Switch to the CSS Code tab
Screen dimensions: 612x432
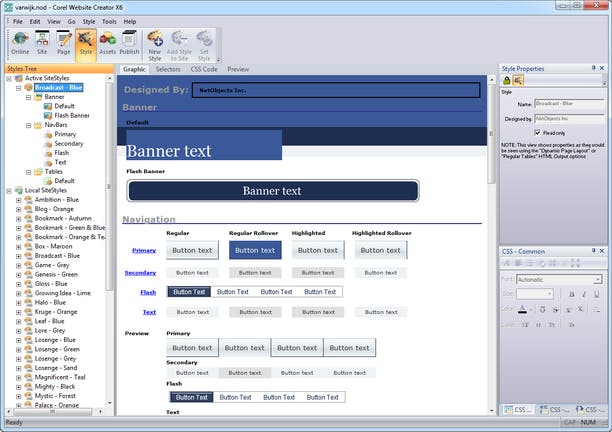203,69
